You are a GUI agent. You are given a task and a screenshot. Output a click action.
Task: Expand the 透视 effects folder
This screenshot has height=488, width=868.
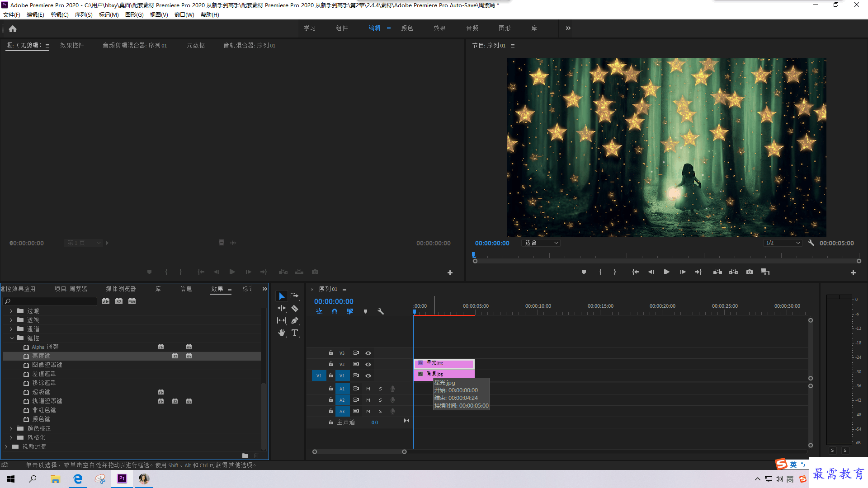point(11,320)
